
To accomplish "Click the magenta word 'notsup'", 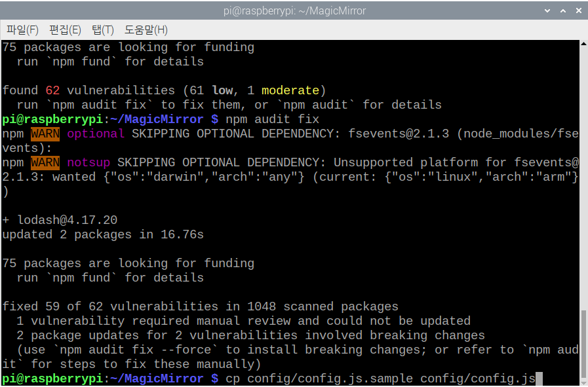I will pyautogui.click(x=88, y=162).
